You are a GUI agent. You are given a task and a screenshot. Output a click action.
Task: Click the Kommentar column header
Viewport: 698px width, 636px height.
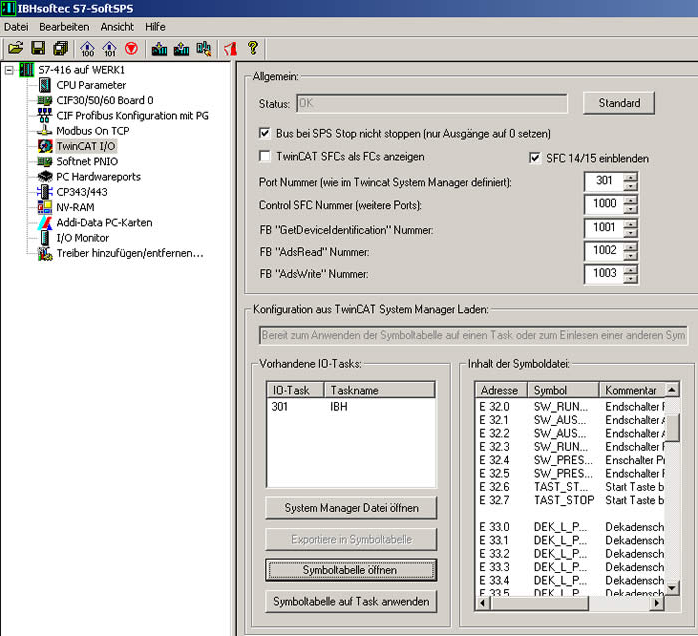[x=632, y=390]
